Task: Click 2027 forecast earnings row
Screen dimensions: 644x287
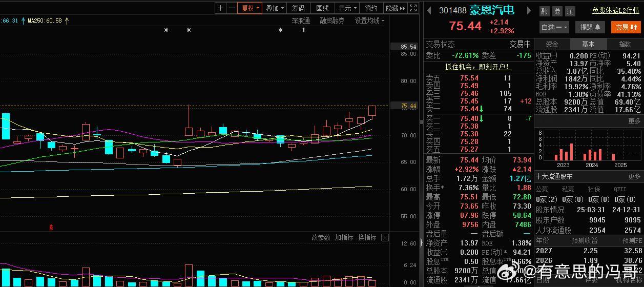Action: (x=589, y=251)
